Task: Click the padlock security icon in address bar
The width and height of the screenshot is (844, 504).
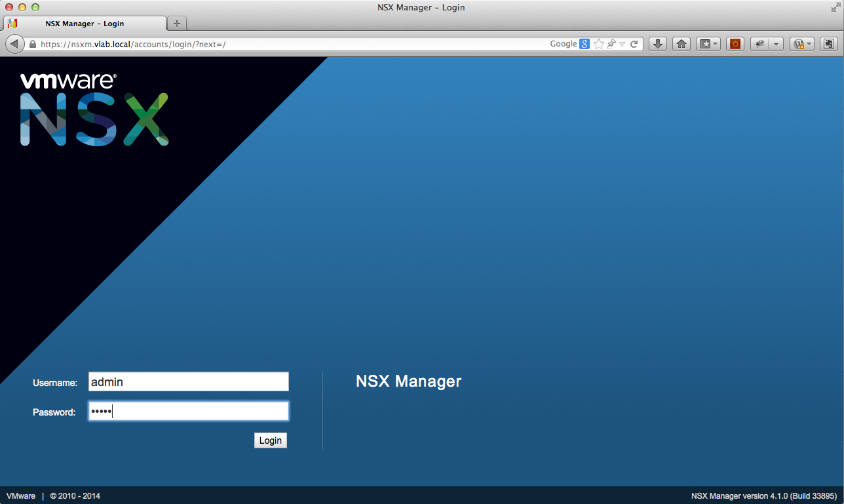Action: pos(32,45)
